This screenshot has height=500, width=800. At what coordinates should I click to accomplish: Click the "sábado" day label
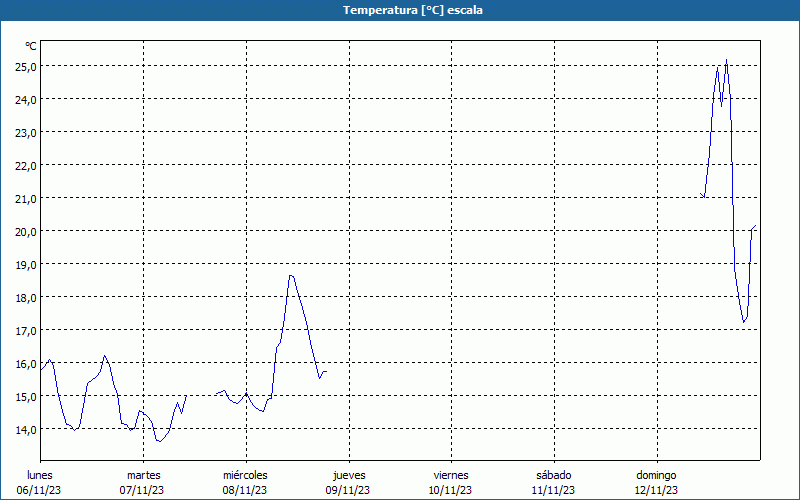(x=554, y=475)
